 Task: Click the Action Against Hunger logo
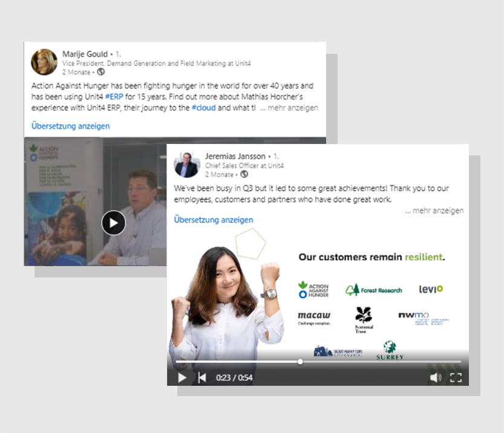point(313,290)
